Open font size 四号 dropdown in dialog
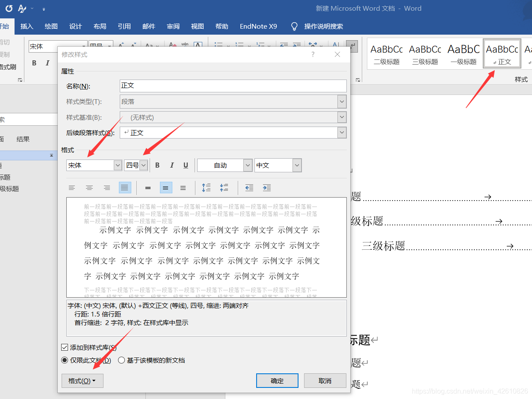This screenshot has width=532, height=399. coord(143,165)
